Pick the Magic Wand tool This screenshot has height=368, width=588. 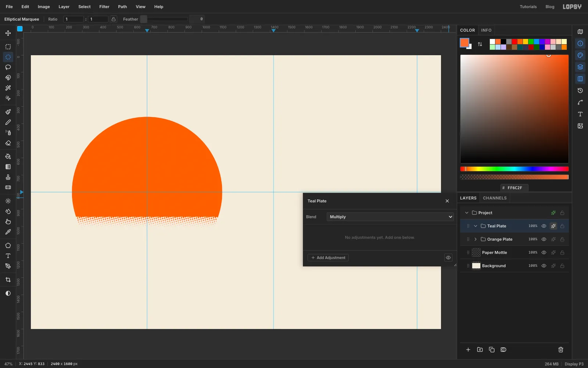pos(8,88)
